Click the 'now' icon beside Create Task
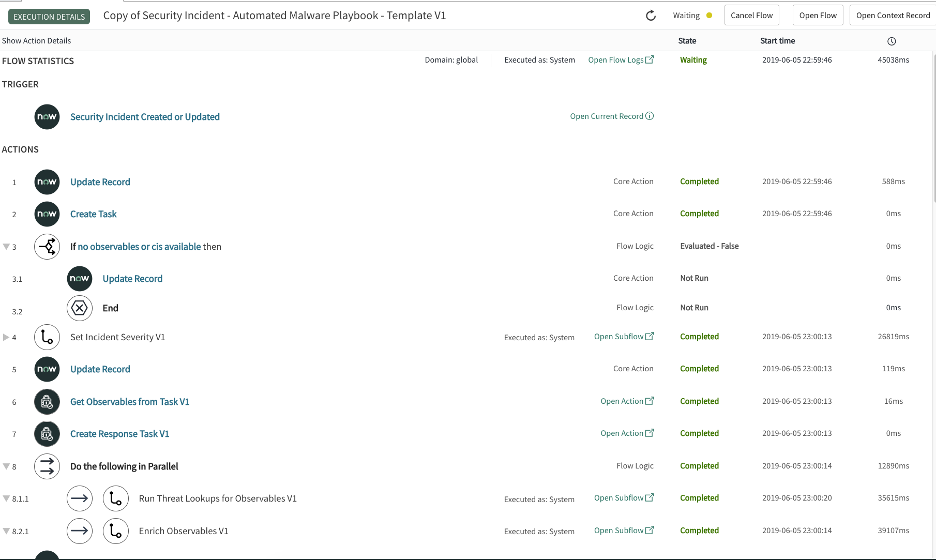Screen dimensions: 936x560 pos(47,214)
